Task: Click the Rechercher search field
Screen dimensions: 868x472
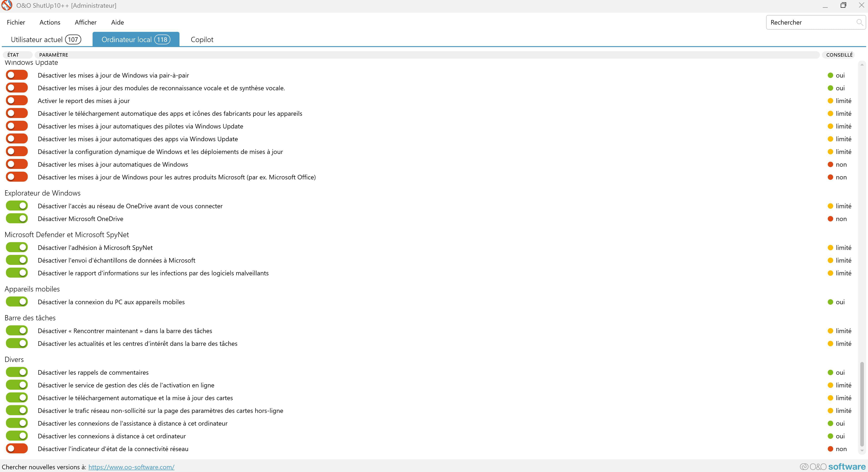Action: click(809, 22)
